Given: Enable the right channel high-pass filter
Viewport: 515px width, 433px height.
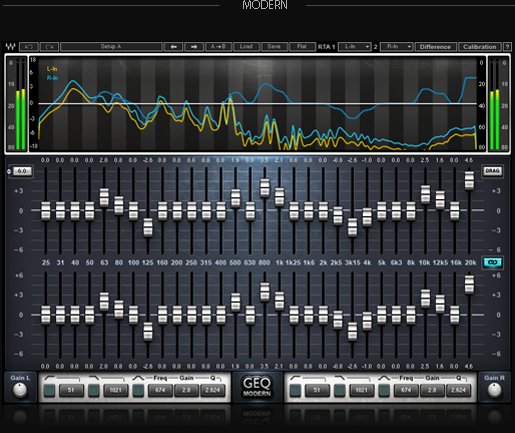Looking at the screenshot, I should (295, 390).
